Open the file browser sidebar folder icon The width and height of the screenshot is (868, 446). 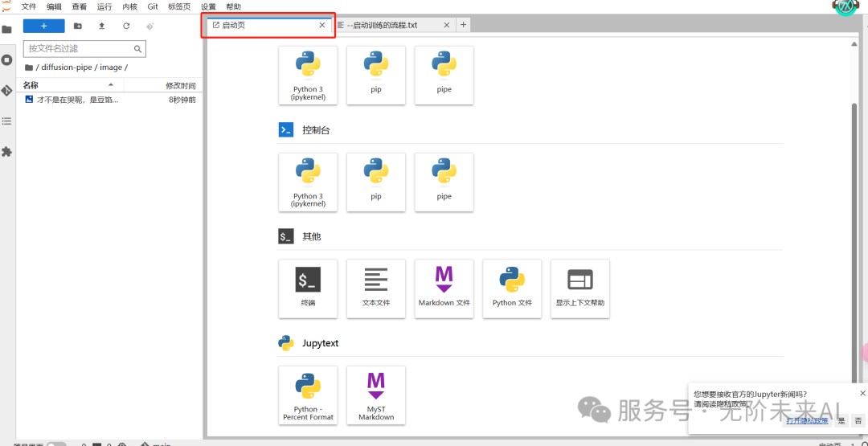6,29
